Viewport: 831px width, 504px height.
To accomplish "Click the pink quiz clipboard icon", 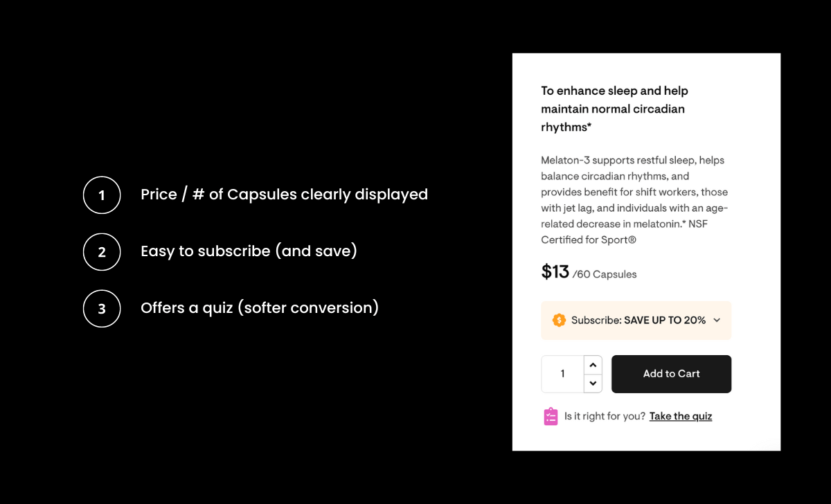I will (551, 416).
